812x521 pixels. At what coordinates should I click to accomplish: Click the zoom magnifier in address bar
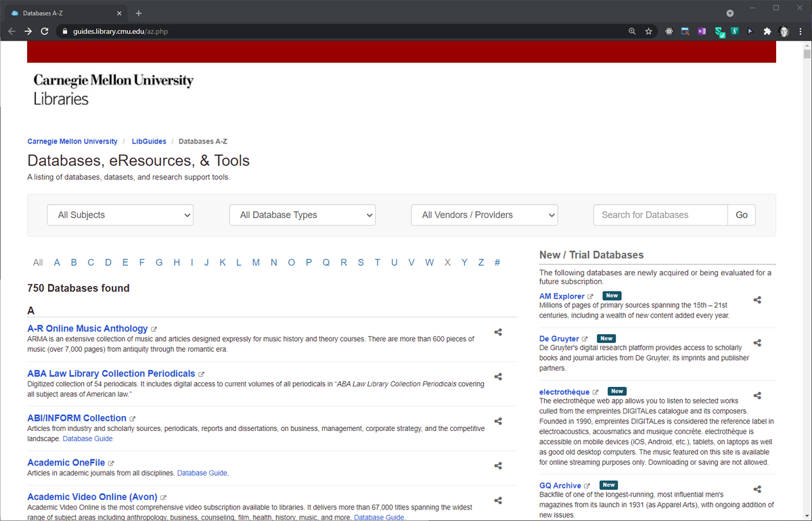click(632, 31)
